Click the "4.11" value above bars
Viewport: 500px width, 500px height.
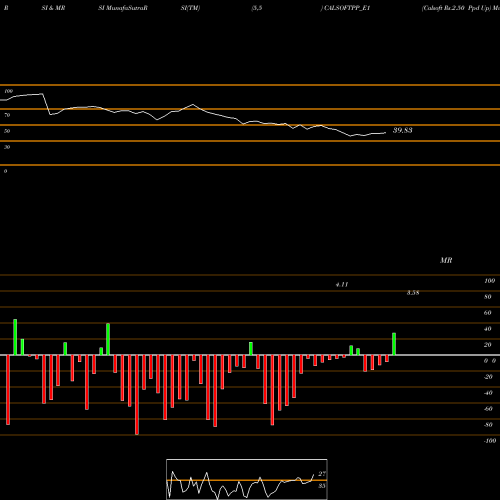tap(342, 284)
